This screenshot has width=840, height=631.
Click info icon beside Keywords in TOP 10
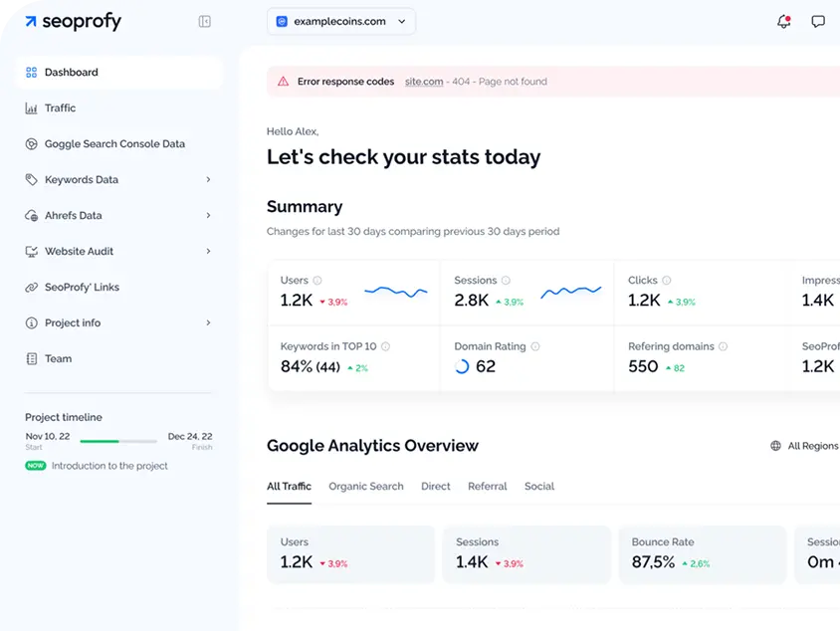click(x=385, y=346)
